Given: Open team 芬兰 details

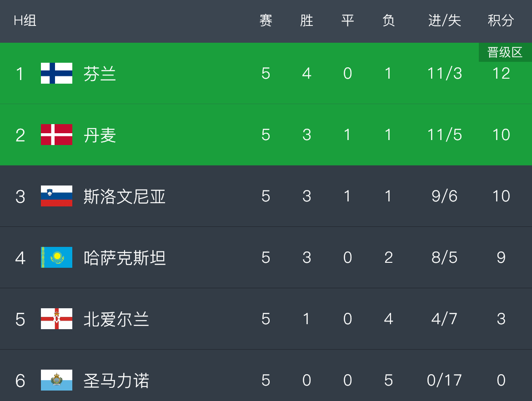Looking at the screenshot, I should point(100,74).
